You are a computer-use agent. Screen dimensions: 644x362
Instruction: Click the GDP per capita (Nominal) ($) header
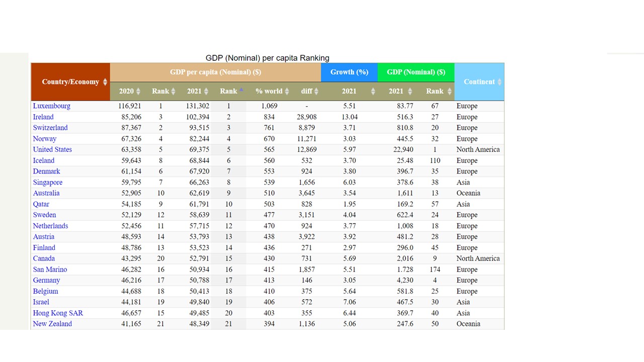(x=215, y=72)
